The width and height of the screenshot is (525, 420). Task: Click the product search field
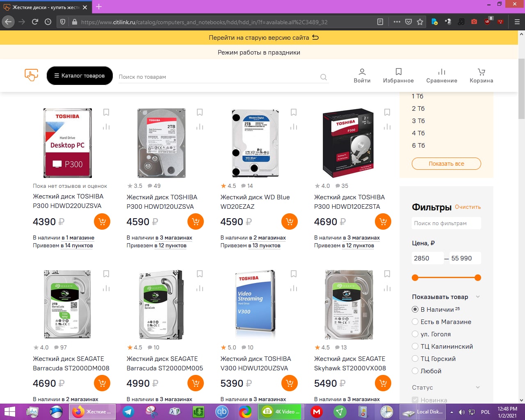click(218, 77)
